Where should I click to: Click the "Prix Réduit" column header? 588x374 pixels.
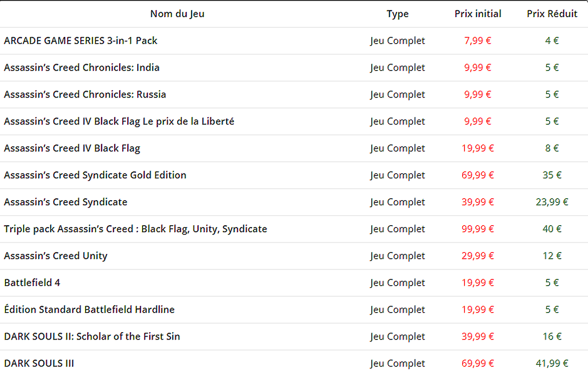tap(552, 14)
